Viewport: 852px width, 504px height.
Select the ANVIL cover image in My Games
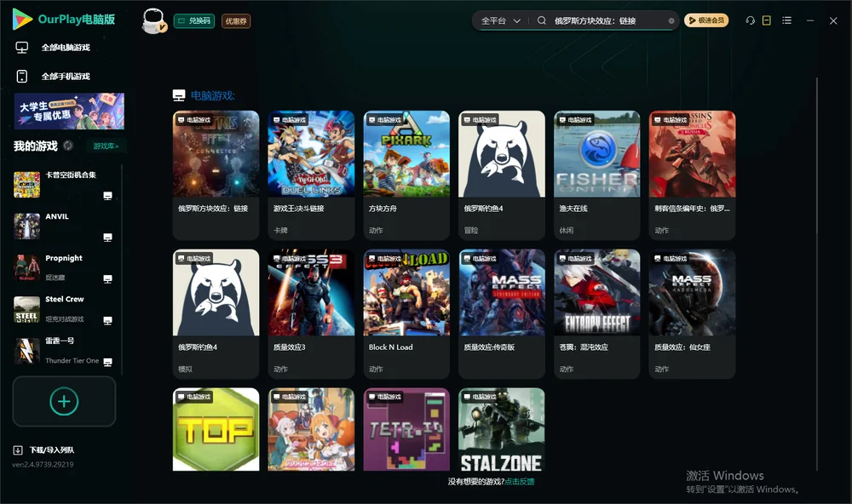[26, 226]
